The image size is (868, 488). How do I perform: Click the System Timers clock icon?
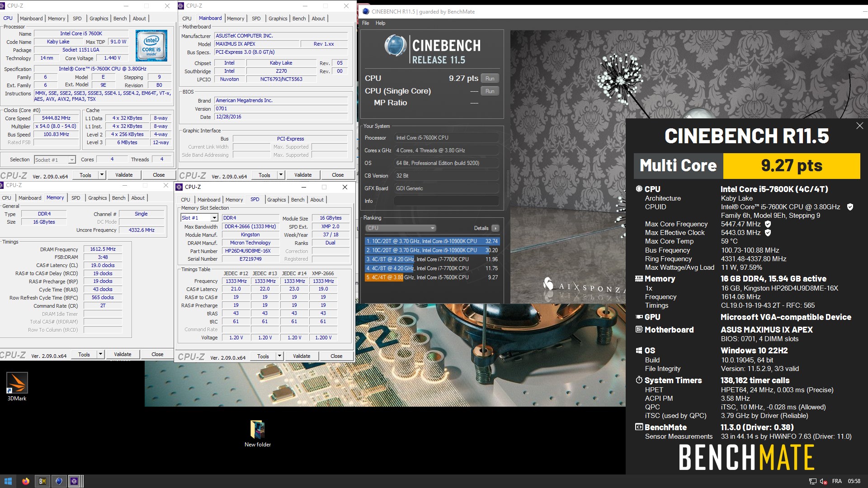coord(639,380)
